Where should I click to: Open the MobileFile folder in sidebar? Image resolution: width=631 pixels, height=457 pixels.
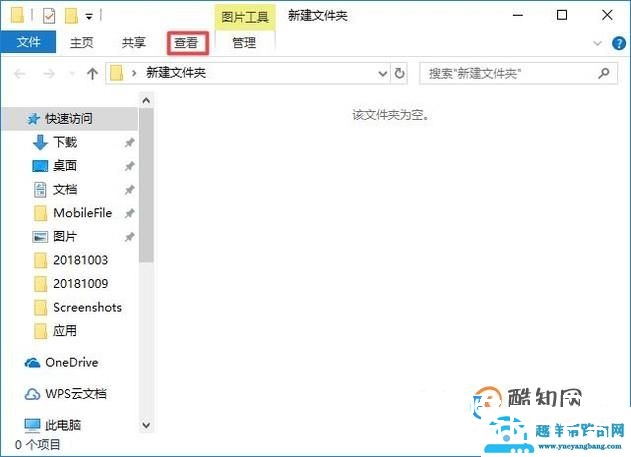pos(82,213)
